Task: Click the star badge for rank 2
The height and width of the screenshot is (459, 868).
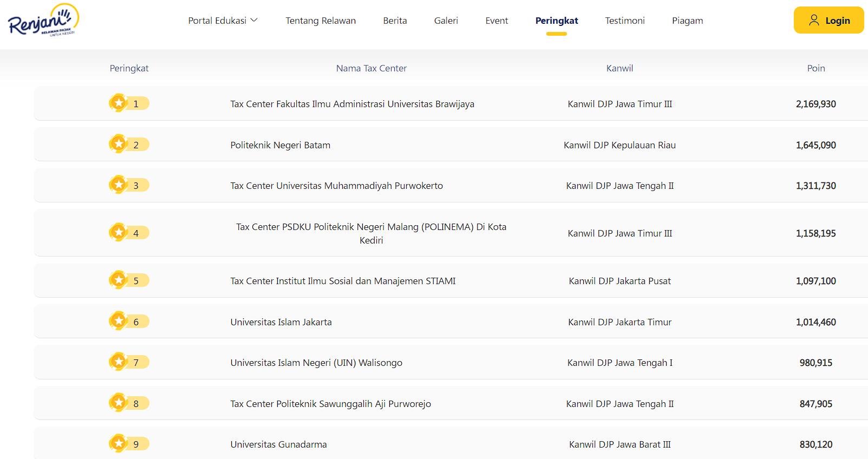Action: tap(119, 144)
